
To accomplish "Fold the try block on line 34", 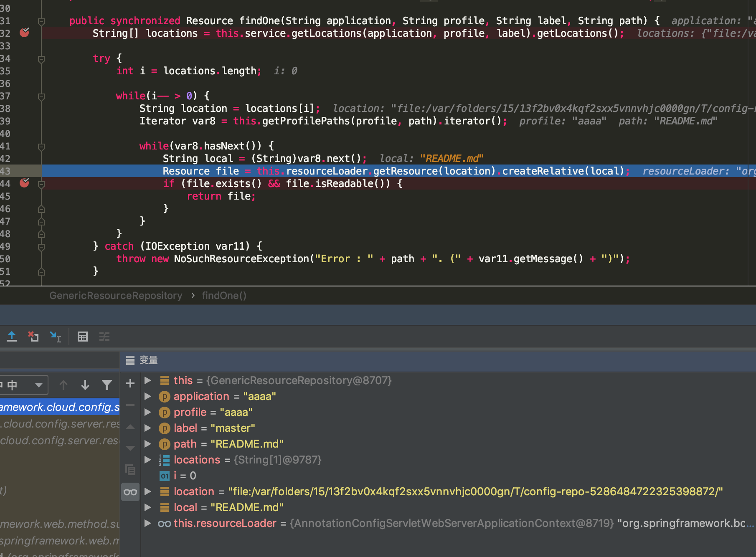I will (41, 59).
